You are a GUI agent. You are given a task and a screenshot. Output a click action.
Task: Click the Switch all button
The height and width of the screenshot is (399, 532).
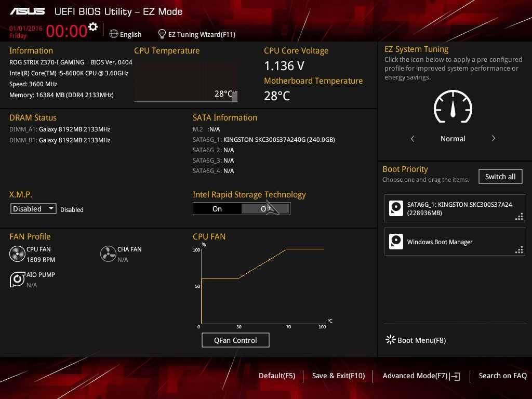click(500, 177)
